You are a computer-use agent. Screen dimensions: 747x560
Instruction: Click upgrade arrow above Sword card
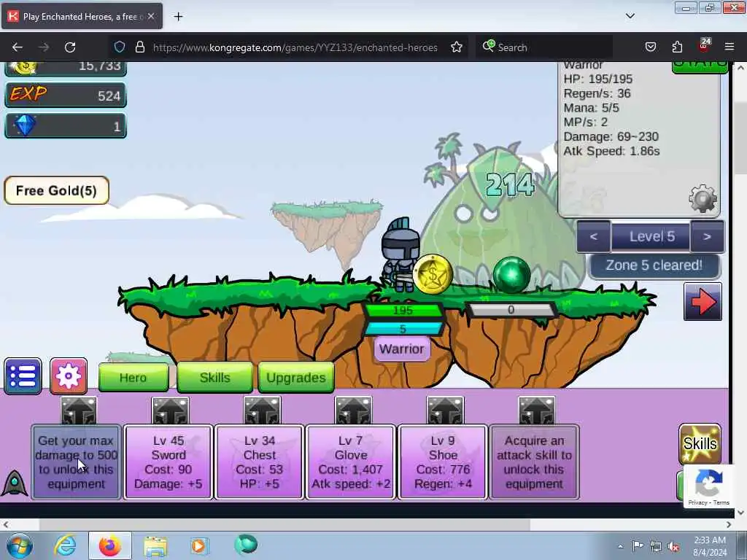(170, 411)
